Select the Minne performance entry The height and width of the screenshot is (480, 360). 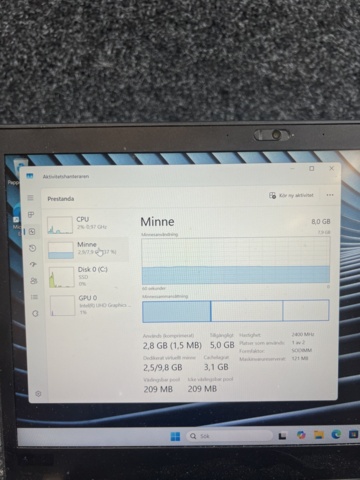(x=88, y=249)
